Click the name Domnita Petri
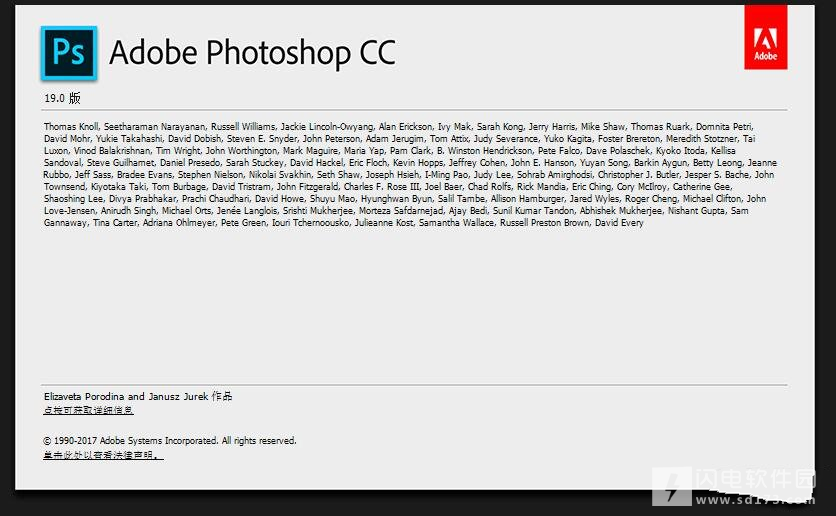This screenshot has height=516, width=836. click(724, 127)
